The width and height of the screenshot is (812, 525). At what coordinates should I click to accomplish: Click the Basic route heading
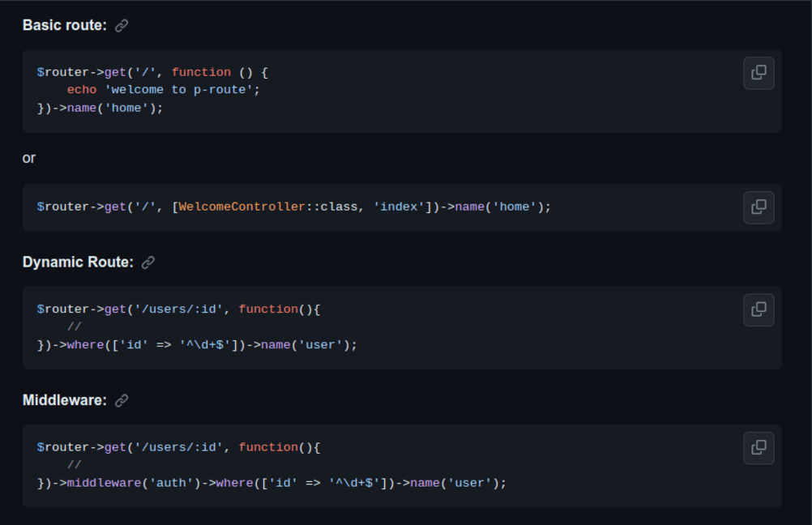point(62,25)
